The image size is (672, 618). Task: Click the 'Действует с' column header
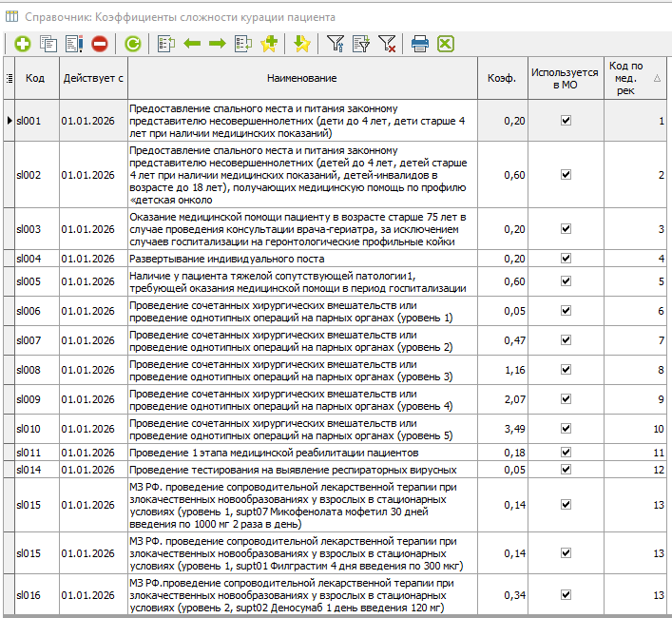[93, 78]
